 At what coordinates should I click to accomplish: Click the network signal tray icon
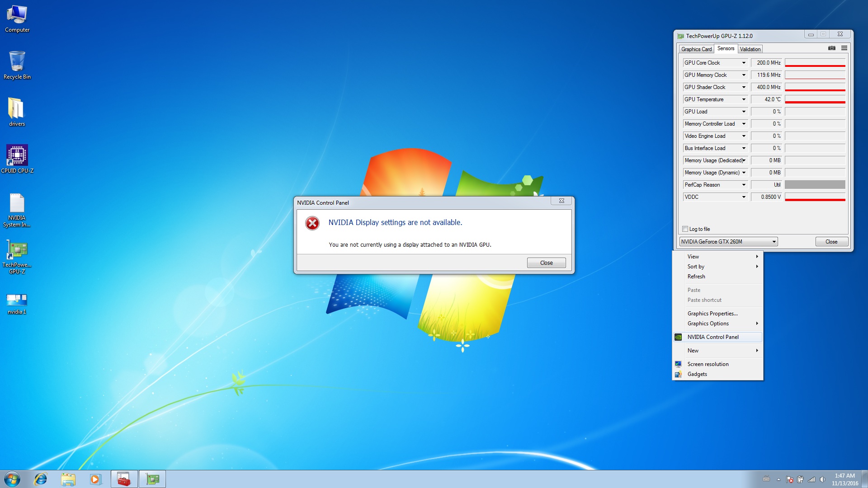click(x=811, y=479)
